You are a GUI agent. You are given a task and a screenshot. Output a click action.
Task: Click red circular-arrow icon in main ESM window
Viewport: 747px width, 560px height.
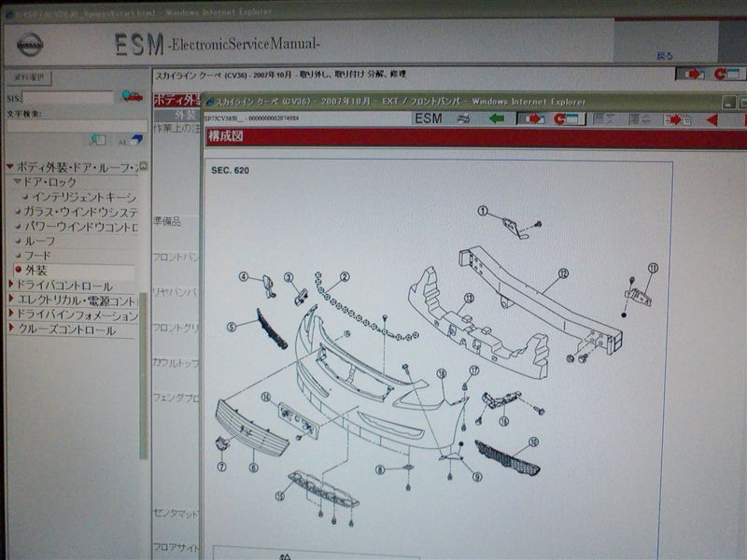coord(727,74)
